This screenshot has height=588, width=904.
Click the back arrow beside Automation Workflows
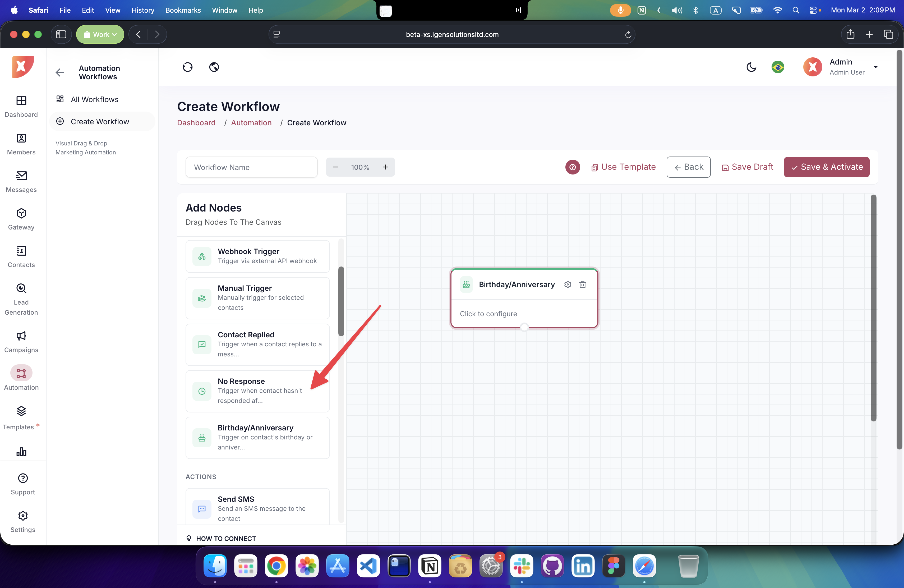60,72
